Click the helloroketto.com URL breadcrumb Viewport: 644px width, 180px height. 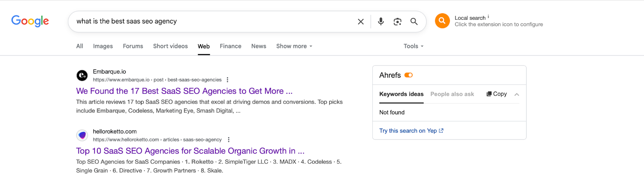pos(157,139)
